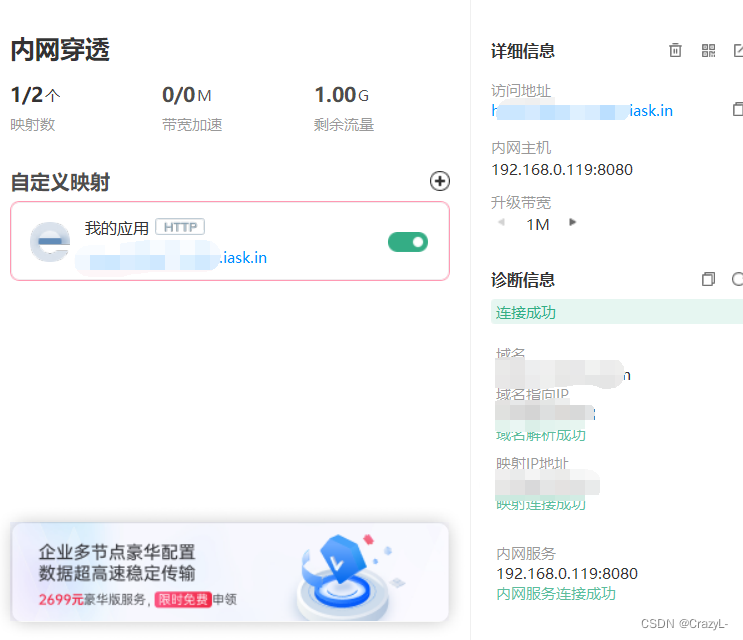Refresh the 诊断信息 diagnostics
The height and width of the screenshot is (640, 743).
click(738, 280)
